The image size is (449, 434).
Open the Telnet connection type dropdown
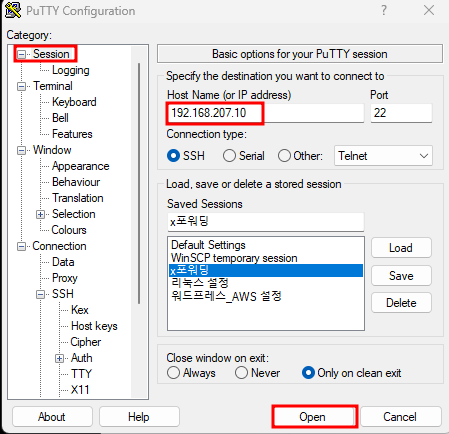coord(383,156)
